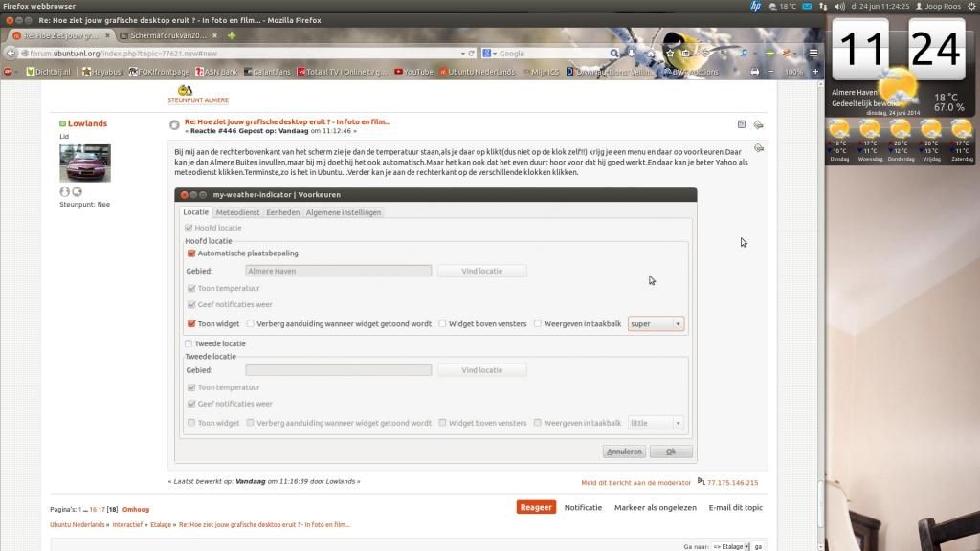Expand the 'Ga naar' Etalage dropdown

[x=730, y=546]
